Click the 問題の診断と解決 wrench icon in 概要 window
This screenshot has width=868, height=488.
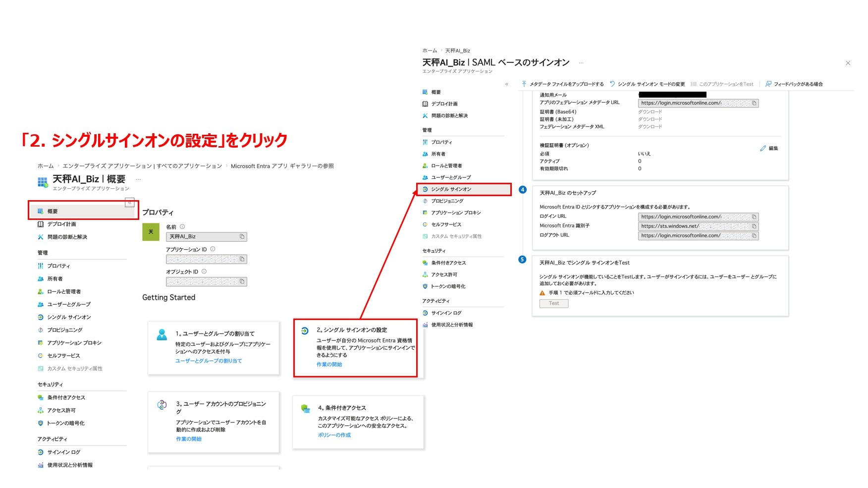(x=41, y=237)
